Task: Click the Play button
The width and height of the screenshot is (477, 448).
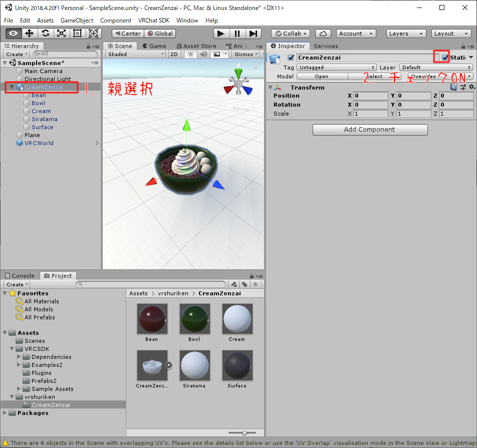Action: [x=221, y=34]
